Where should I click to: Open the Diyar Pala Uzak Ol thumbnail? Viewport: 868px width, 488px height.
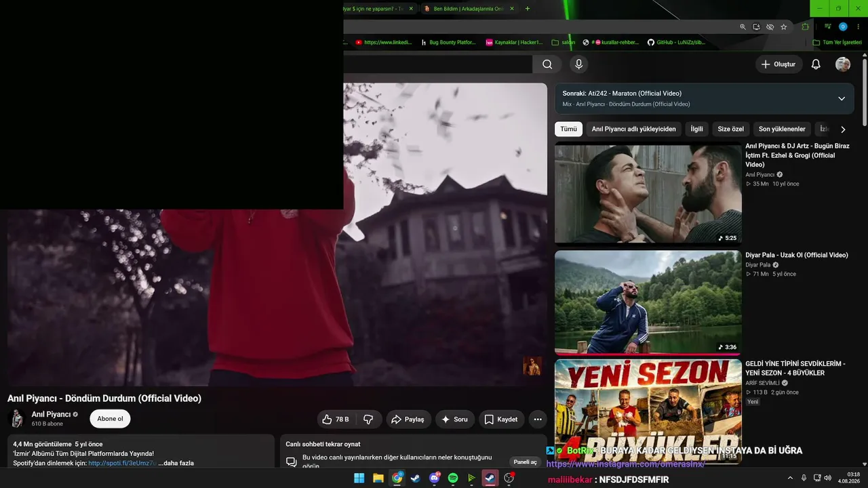648,302
